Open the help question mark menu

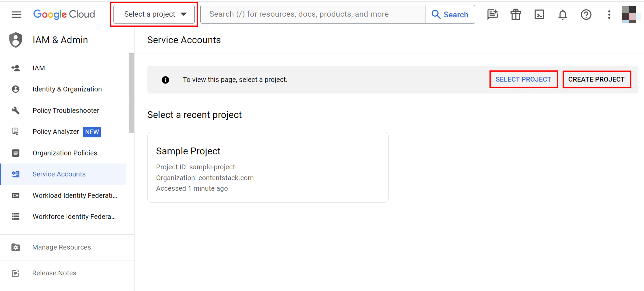coord(586,14)
